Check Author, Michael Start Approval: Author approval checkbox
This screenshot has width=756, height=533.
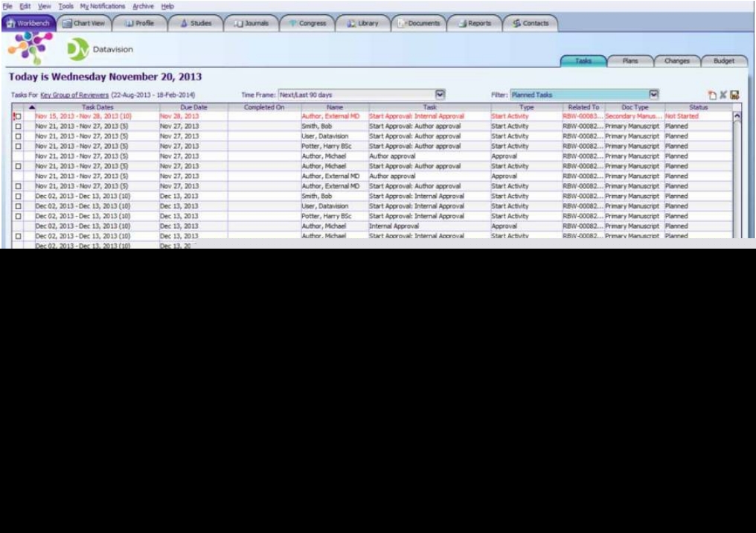click(19, 167)
